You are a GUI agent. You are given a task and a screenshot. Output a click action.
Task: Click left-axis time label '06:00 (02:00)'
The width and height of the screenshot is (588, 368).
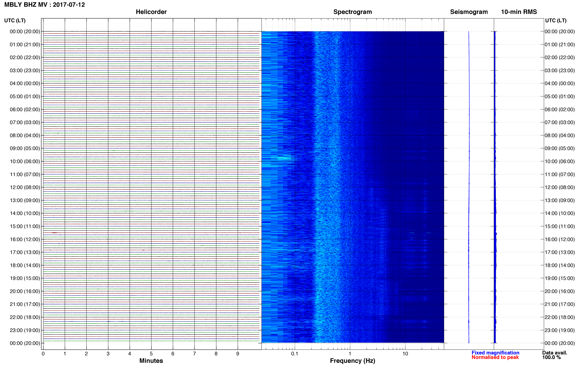tap(25, 110)
